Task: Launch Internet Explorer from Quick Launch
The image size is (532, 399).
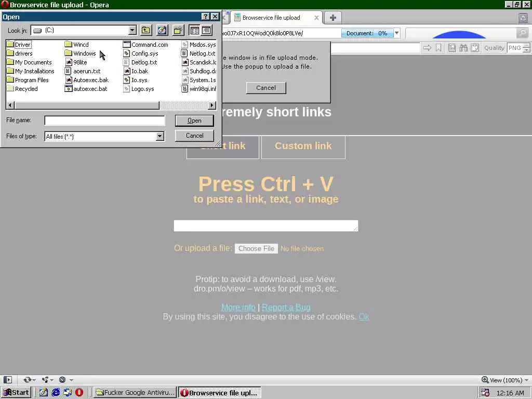Action: (x=56, y=393)
